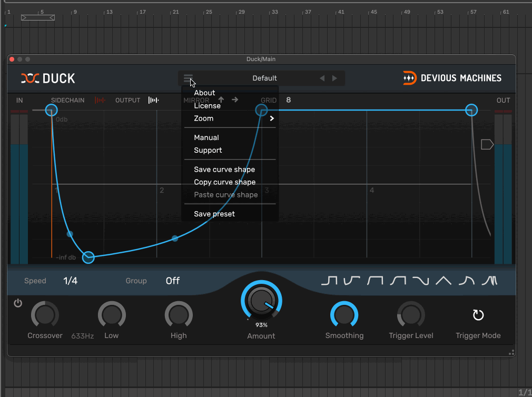Click the High band knob
The height and width of the screenshot is (397, 532).
[x=179, y=315]
